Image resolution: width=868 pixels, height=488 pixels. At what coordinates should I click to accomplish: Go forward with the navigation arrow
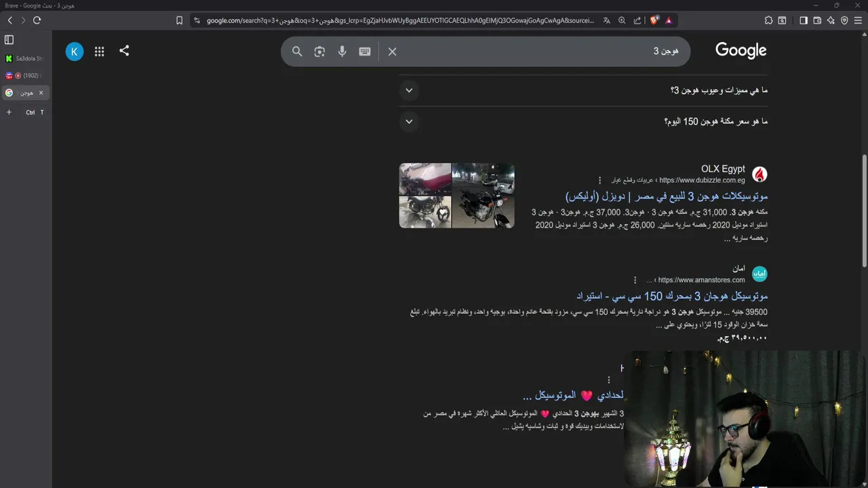point(23,20)
